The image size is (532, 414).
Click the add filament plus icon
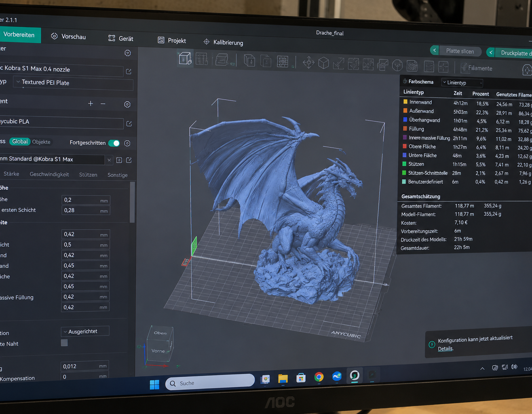91,103
